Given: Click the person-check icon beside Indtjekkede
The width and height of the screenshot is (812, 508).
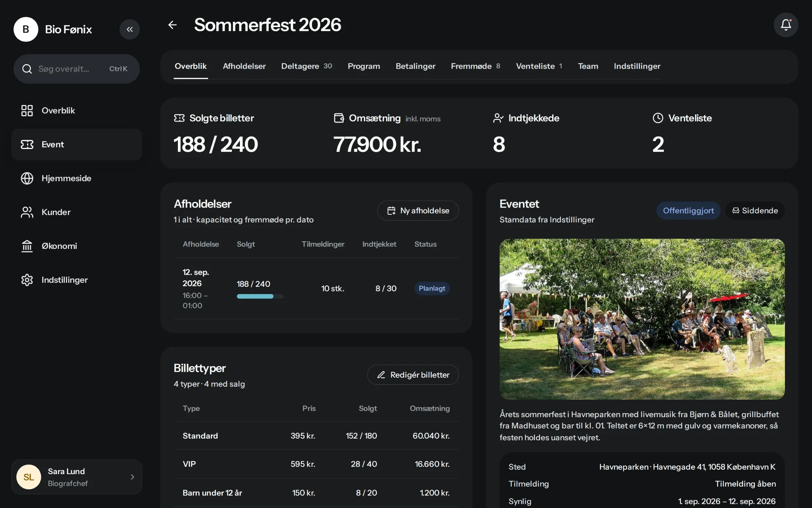Looking at the screenshot, I should (x=498, y=118).
